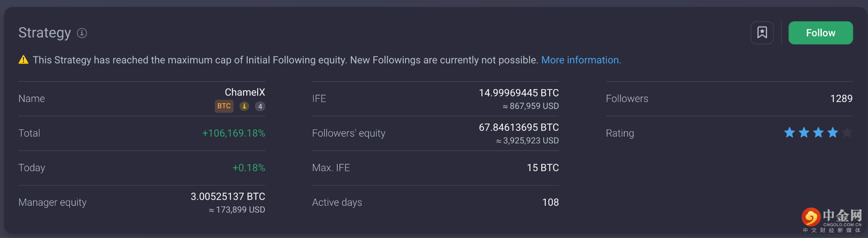Click the 1289 followers count
The image size is (868, 238).
841,98
